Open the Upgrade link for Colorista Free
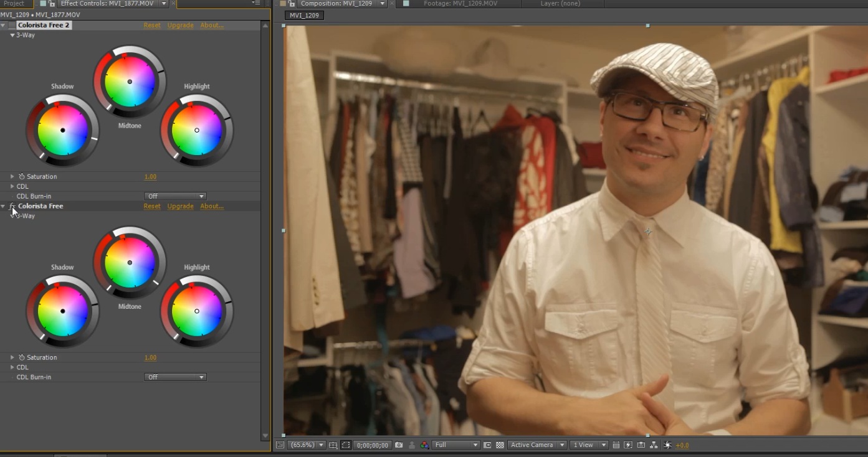The image size is (868, 457). (180, 206)
